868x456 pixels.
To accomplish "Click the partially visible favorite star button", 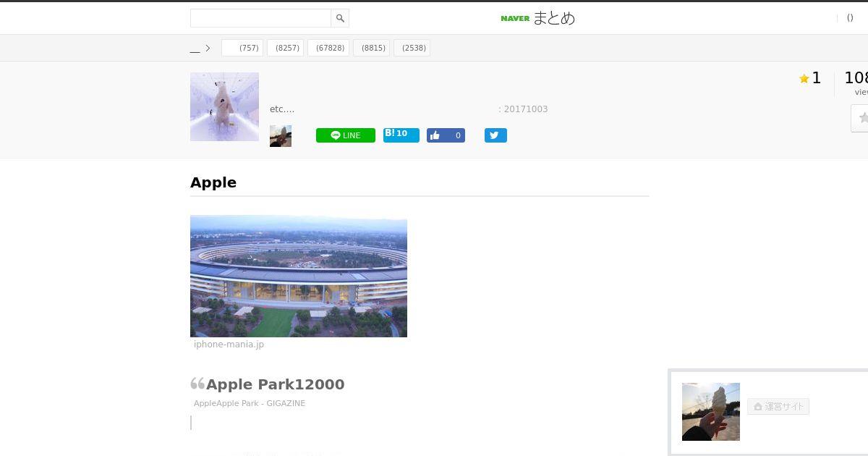I will coord(859,118).
